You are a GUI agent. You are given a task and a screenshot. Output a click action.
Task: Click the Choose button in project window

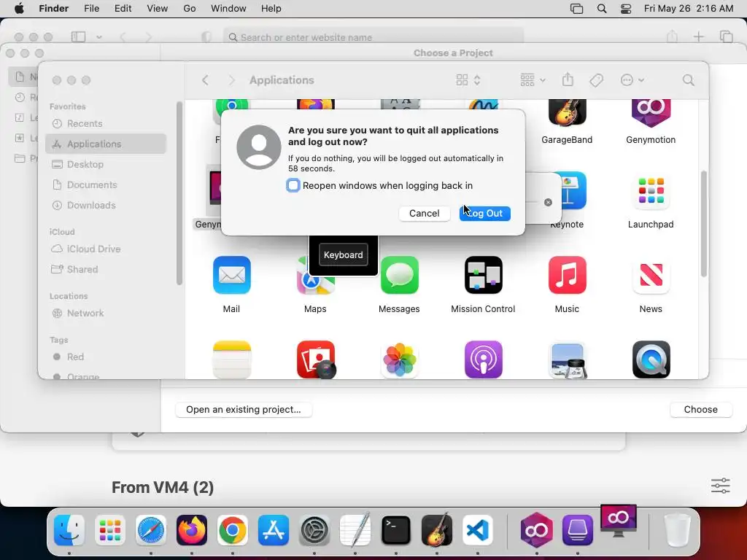click(701, 410)
